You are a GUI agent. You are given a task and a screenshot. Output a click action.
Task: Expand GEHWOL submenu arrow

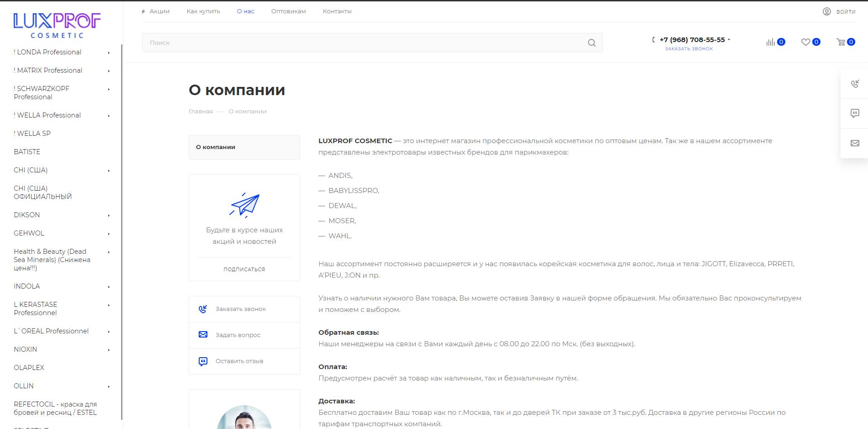coord(109,234)
